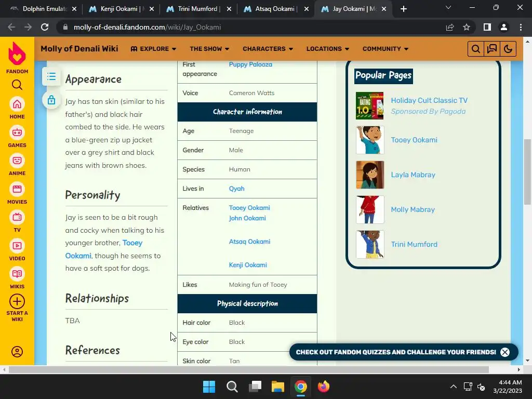
Task: Open Puppy Palooza episode link
Action: coord(250,64)
